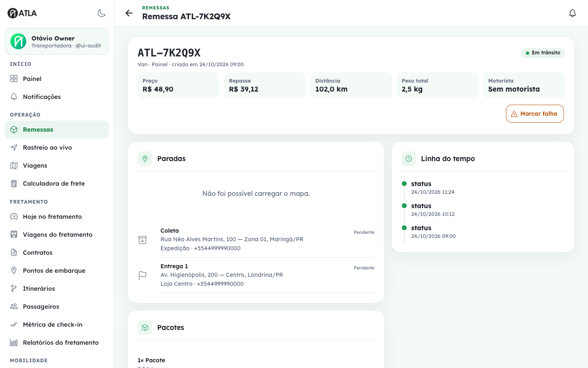Click the Viagens do fretamento bus icon
This screenshot has height=368, width=588.
pos(14,235)
